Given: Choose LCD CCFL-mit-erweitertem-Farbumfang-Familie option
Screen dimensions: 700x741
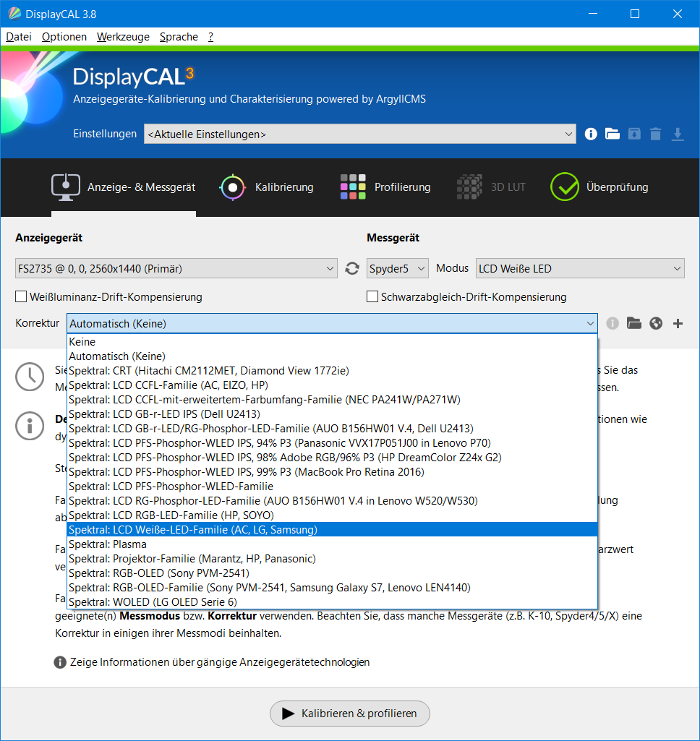Looking at the screenshot, I should [332, 399].
